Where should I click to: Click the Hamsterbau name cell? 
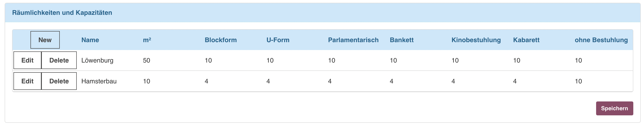(x=99, y=81)
